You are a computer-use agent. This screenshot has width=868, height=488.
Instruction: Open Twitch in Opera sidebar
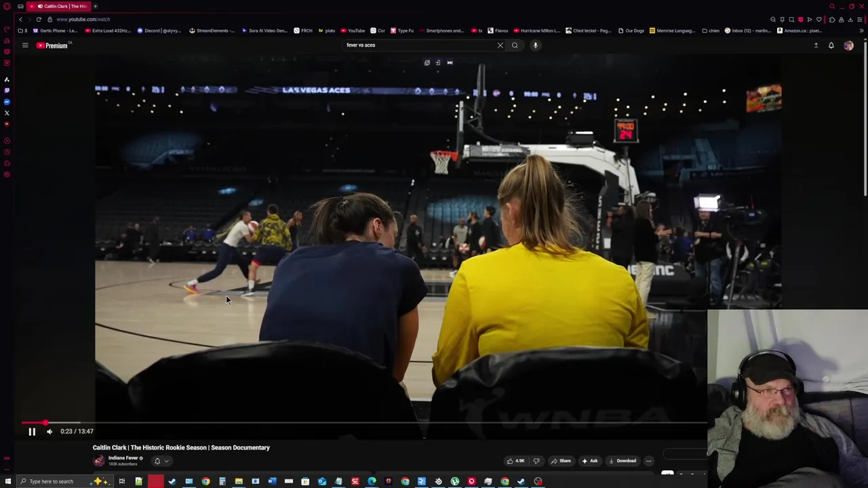7,90
